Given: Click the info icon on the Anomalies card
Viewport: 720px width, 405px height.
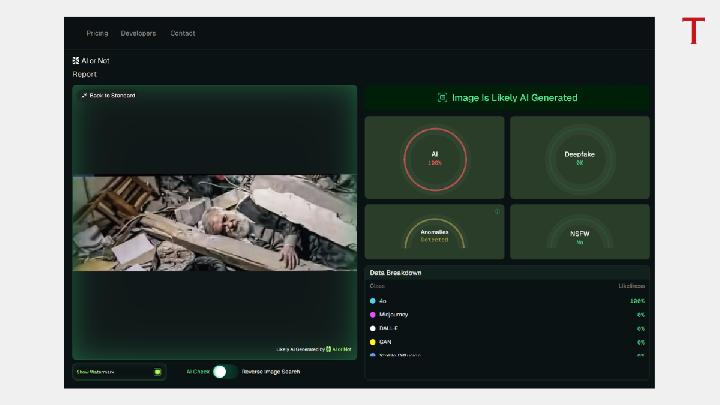Looking at the screenshot, I should point(497,211).
